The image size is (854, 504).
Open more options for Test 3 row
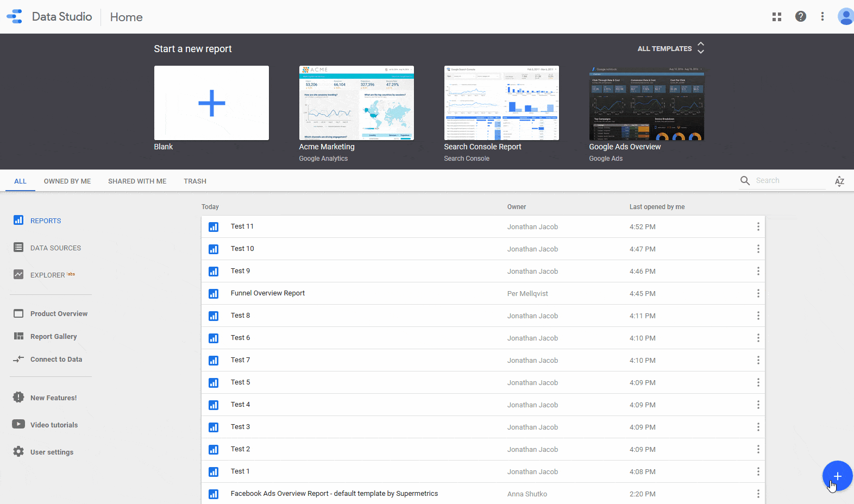[758, 427]
